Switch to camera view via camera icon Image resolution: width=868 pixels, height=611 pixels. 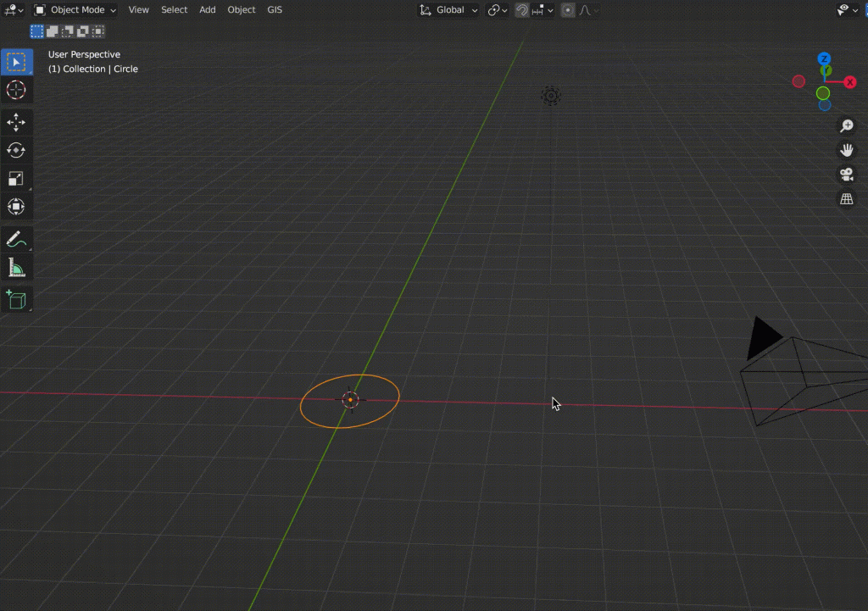point(846,174)
